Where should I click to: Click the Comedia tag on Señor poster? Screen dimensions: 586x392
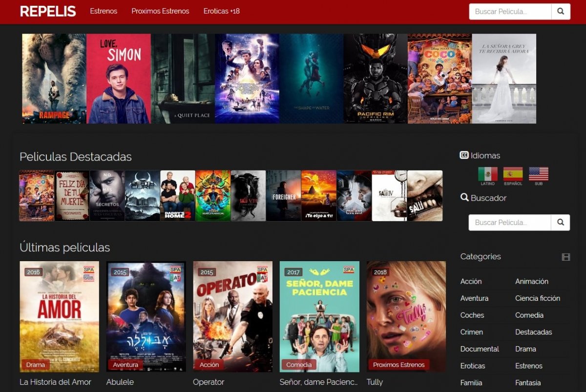coord(299,365)
